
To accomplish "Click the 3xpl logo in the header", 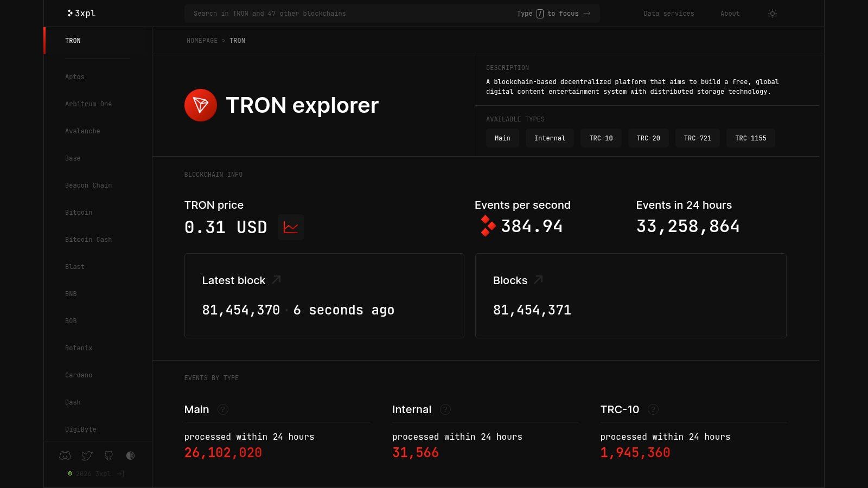I will point(80,13).
